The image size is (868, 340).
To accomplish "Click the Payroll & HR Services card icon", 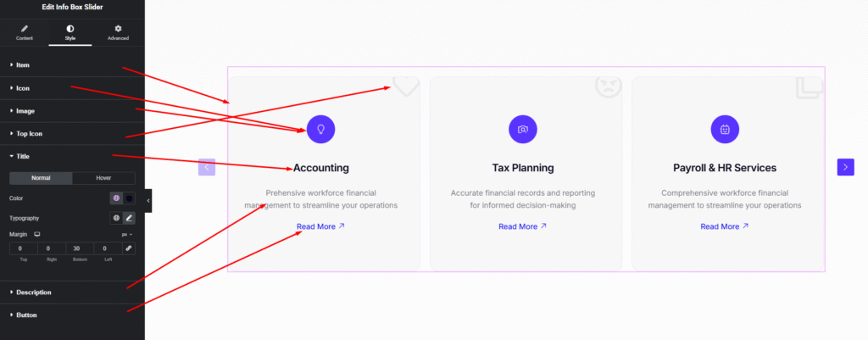I will coord(725,129).
